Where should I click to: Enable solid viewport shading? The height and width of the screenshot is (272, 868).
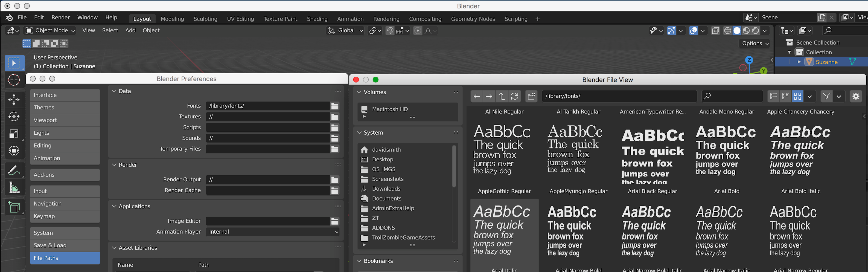737,31
